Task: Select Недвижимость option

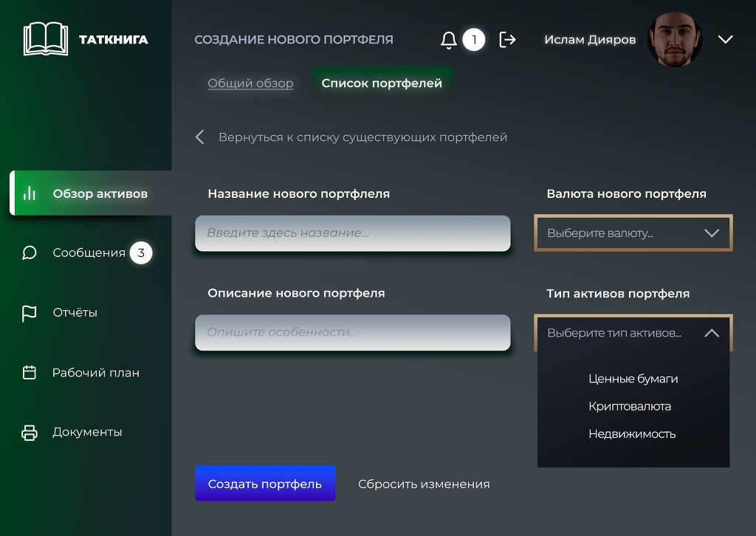Action: click(632, 434)
